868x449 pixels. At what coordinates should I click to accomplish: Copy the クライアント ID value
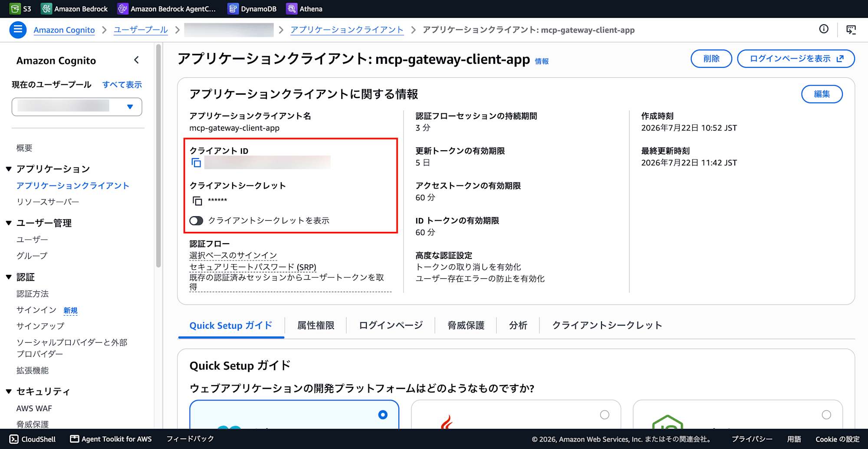tap(196, 163)
